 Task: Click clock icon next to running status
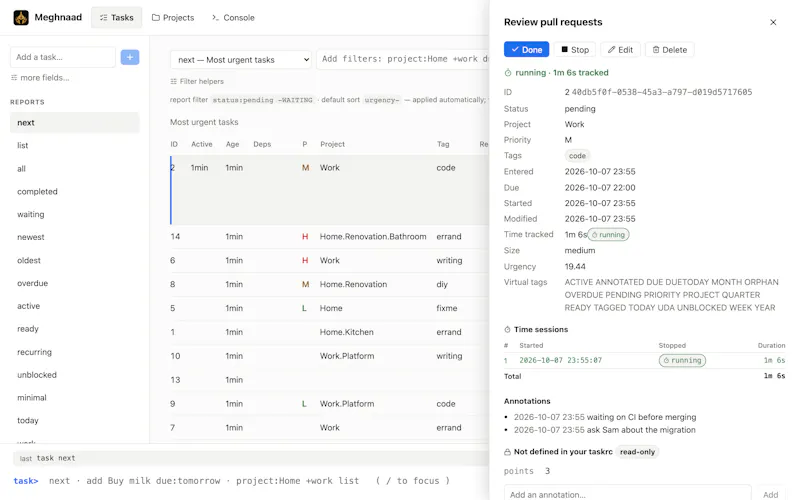point(508,73)
